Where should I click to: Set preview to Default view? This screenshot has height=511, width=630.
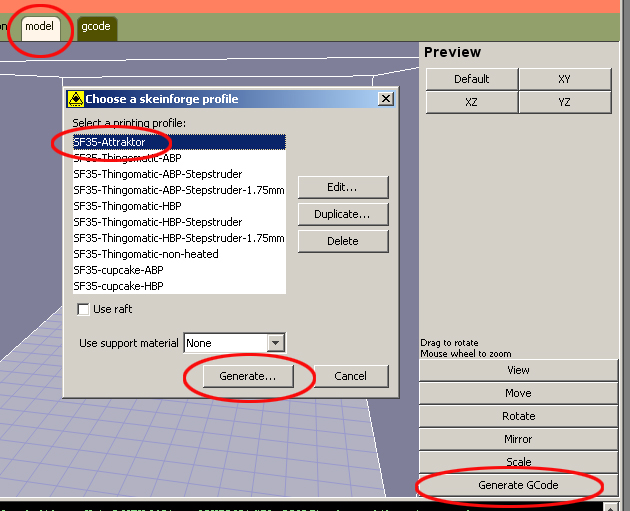471,79
